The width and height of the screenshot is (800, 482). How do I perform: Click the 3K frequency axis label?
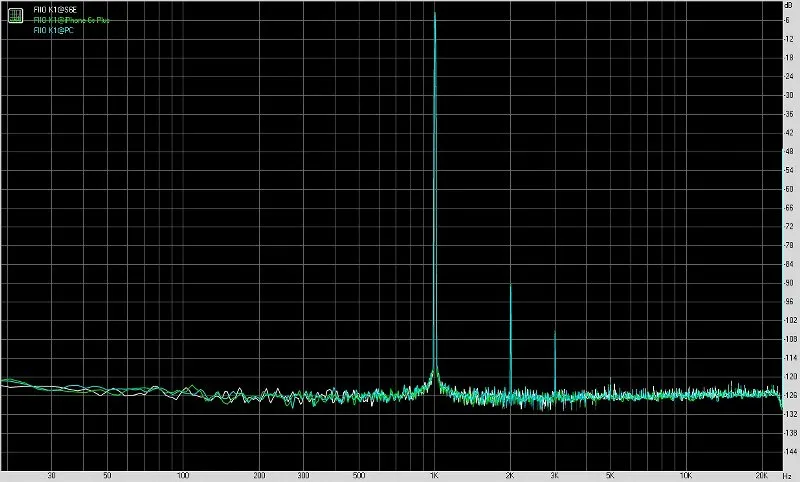[555, 475]
